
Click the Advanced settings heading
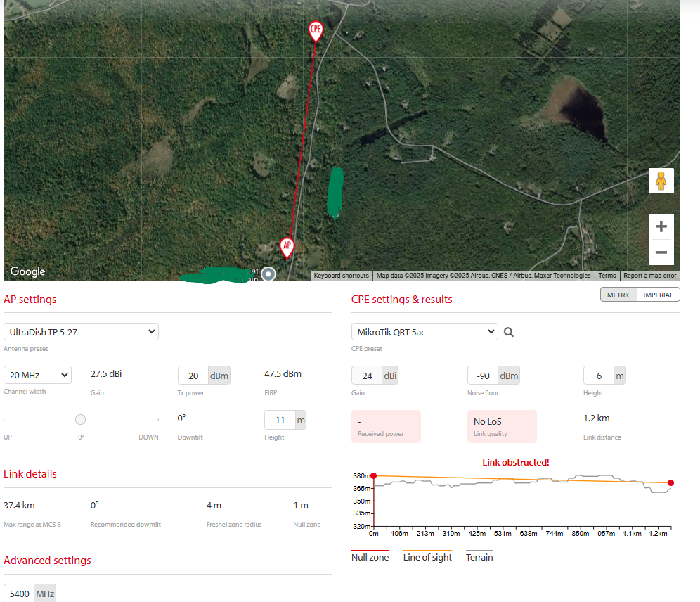[47, 560]
